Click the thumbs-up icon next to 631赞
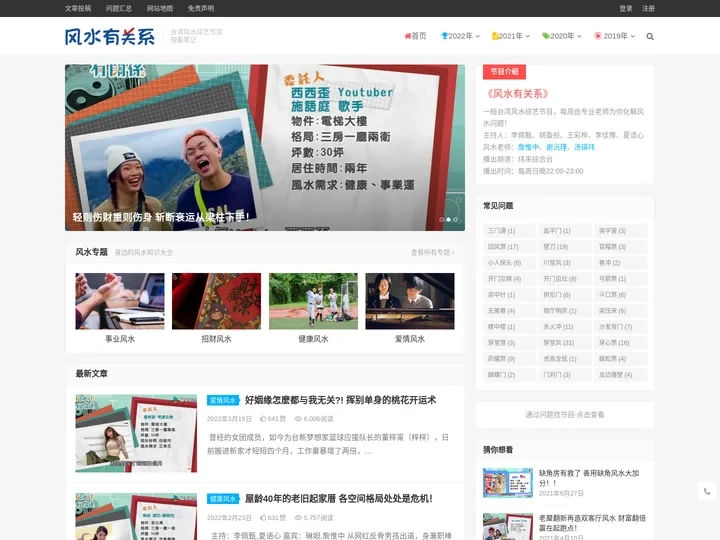The height and width of the screenshot is (540, 720). pos(263,518)
